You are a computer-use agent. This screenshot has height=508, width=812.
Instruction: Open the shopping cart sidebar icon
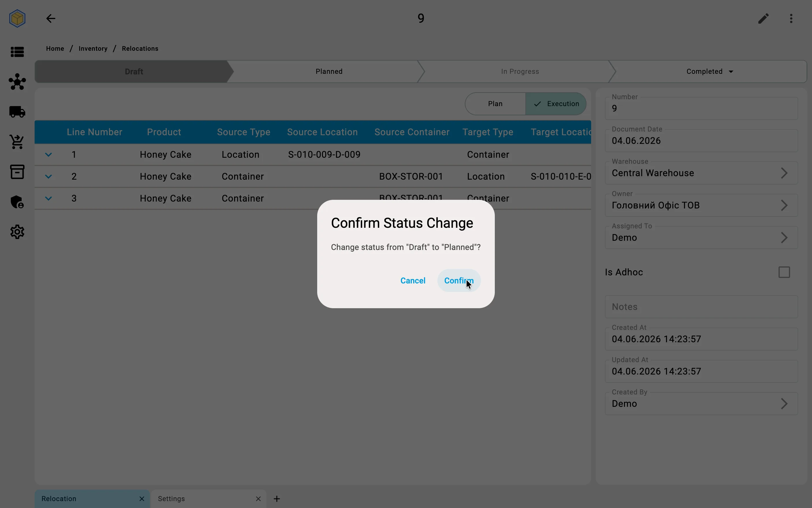(x=17, y=142)
